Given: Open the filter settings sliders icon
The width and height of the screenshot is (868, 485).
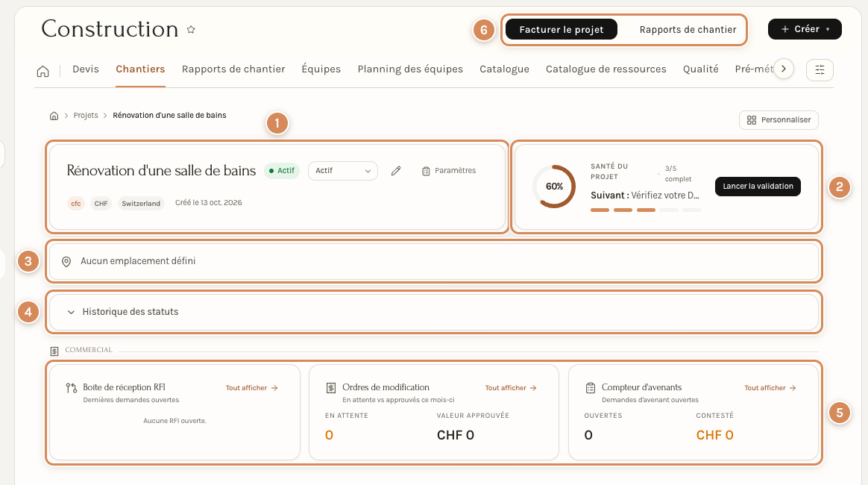Looking at the screenshot, I should (x=820, y=69).
